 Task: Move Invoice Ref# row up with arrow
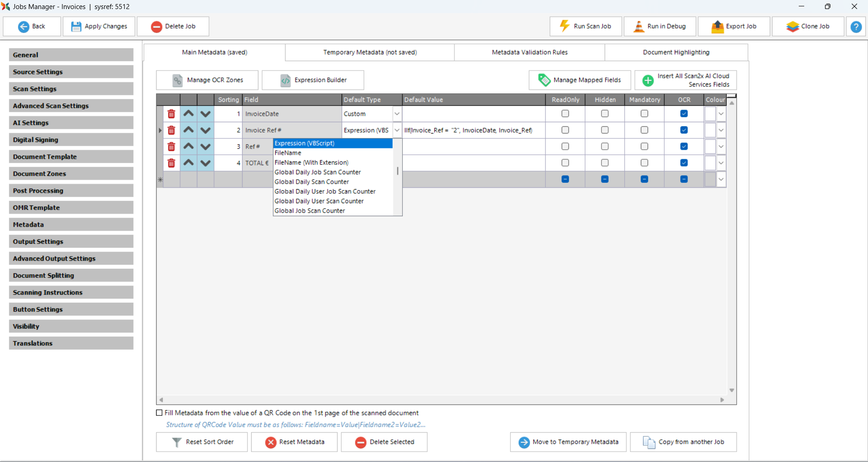click(189, 130)
